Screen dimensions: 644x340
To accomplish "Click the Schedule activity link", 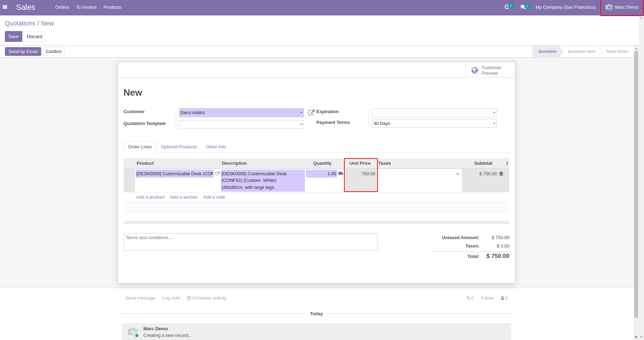I will 207,298.
